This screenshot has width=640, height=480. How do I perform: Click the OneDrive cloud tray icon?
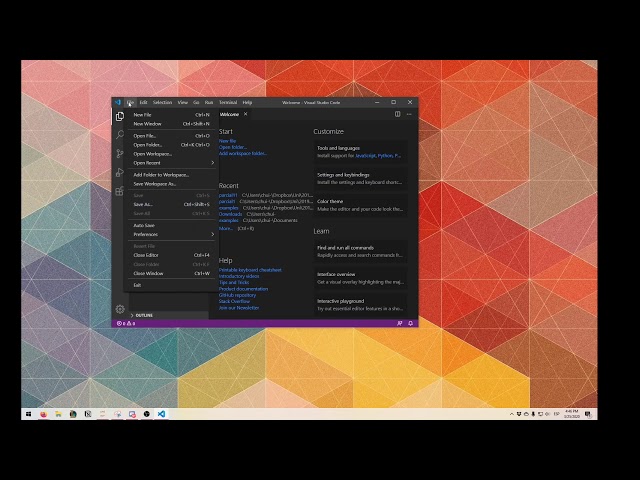click(x=526, y=414)
